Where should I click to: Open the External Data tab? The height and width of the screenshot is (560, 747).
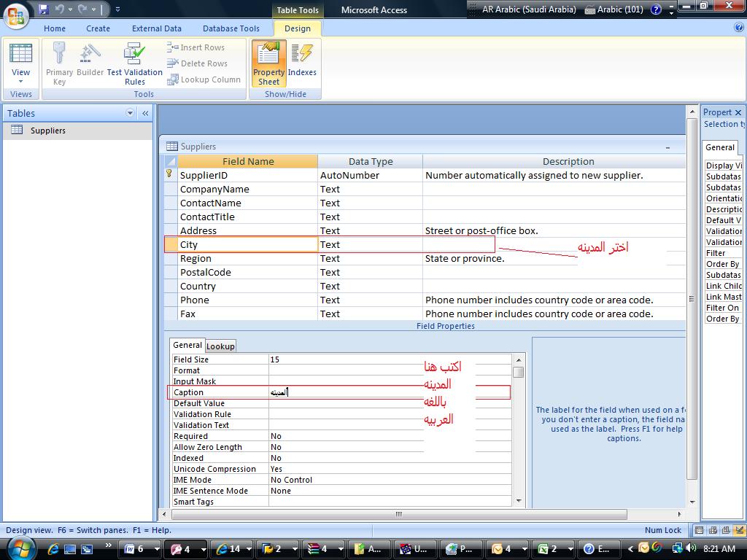tap(157, 28)
